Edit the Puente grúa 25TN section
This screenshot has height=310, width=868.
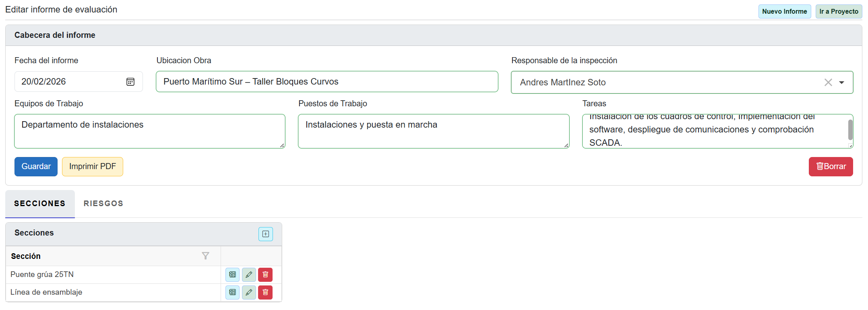[249, 275]
